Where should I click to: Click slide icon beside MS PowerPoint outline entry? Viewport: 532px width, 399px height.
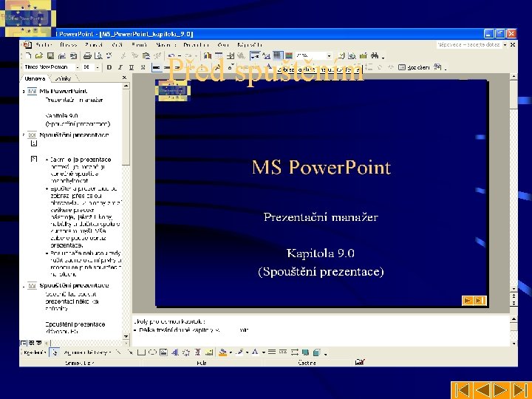click(x=32, y=91)
